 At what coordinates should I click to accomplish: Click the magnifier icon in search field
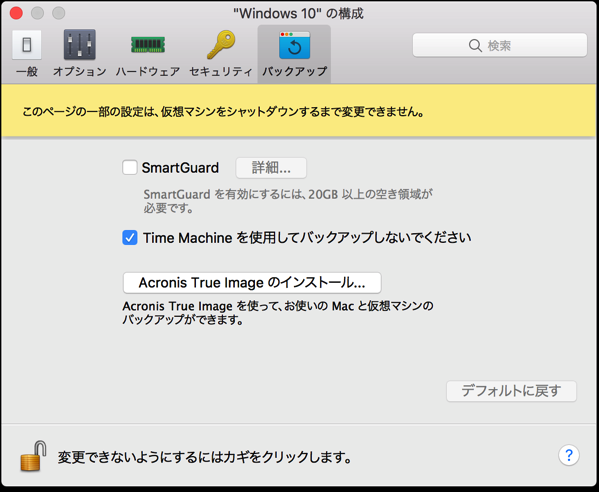coord(475,45)
